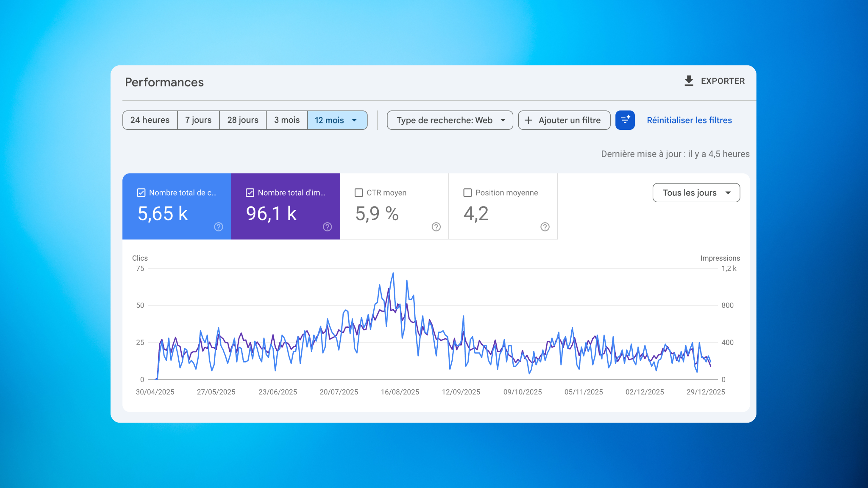Uncheck Nombre total de clics metric
Image resolution: width=868 pixels, height=488 pixels.
(x=141, y=192)
